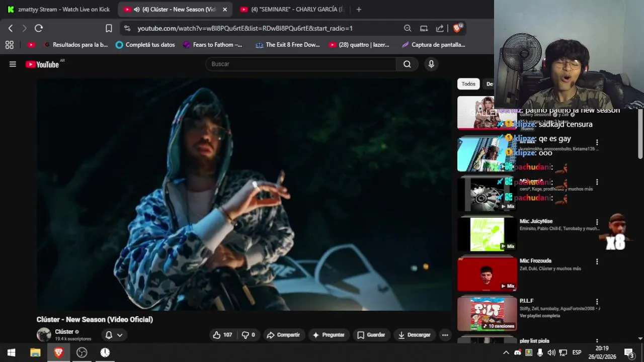The image size is (644, 362).
Task: Open 'Resultados para la b...' bookmark
Action: tap(75, 45)
